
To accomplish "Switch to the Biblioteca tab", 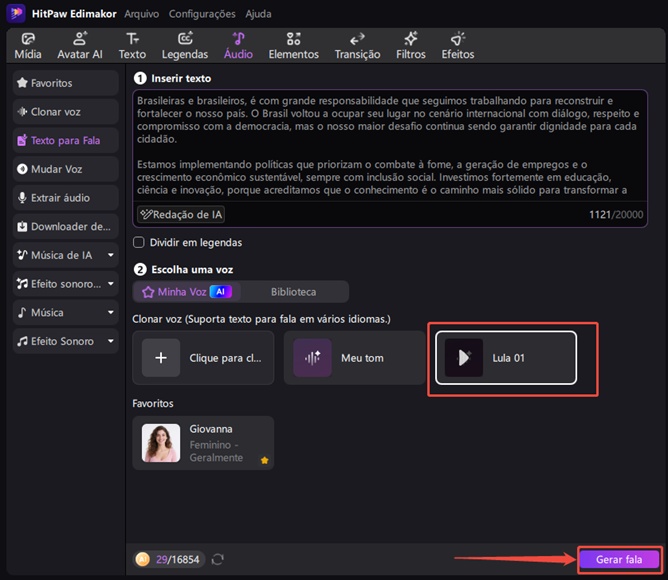I will (294, 292).
